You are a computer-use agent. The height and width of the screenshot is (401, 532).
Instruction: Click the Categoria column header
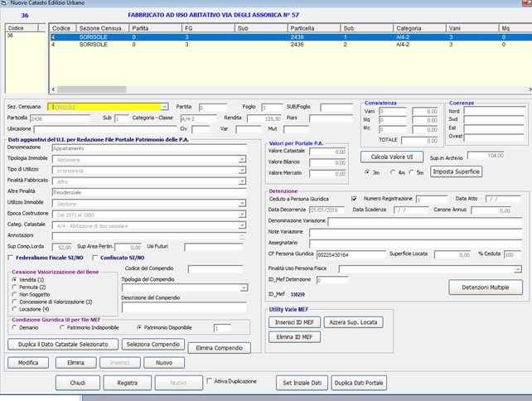419,28
